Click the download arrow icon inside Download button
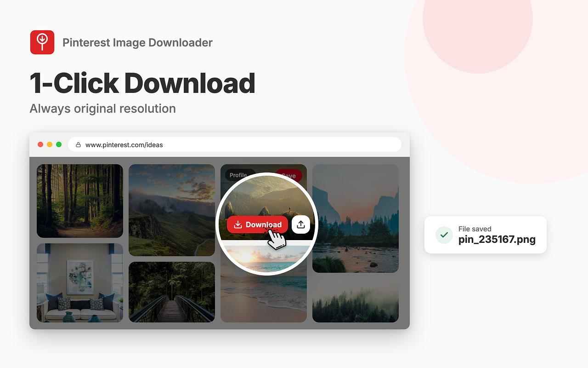This screenshot has width=588, height=368. [x=238, y=224]
